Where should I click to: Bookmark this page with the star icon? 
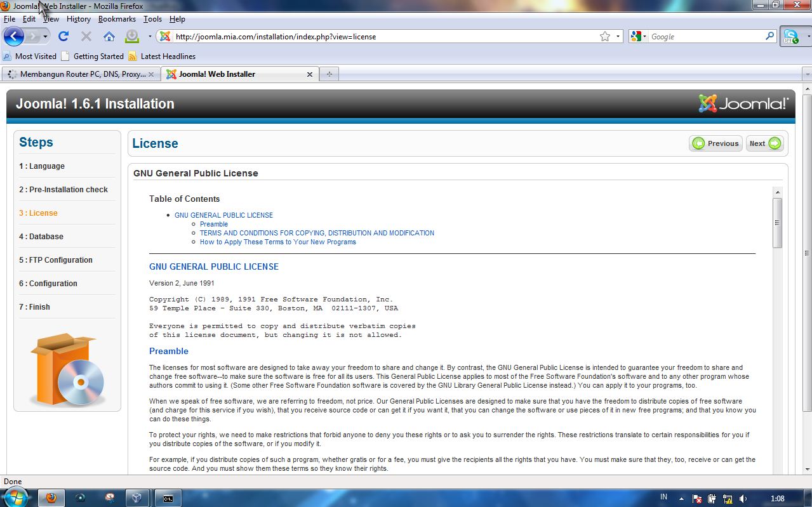(605, 36)
